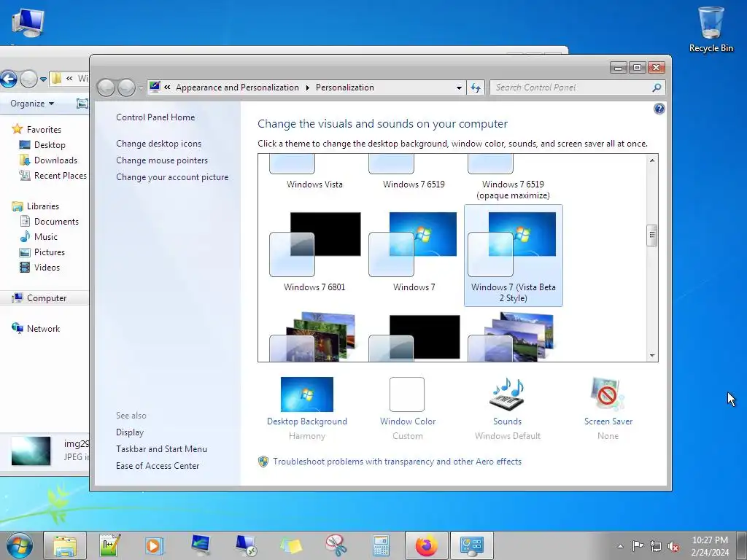Open the Display link under See also
Viewport: 747px width, 560px height.
click(x=130, y=432)
